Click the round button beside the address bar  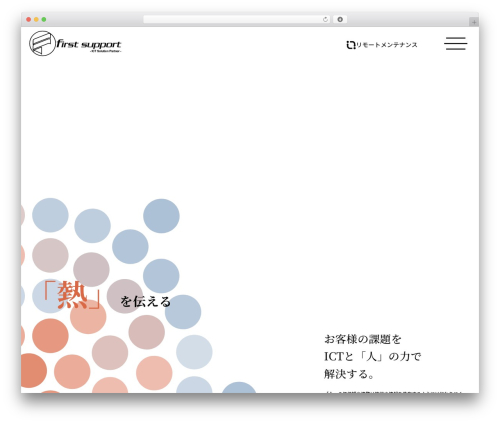tap(340, 19)
